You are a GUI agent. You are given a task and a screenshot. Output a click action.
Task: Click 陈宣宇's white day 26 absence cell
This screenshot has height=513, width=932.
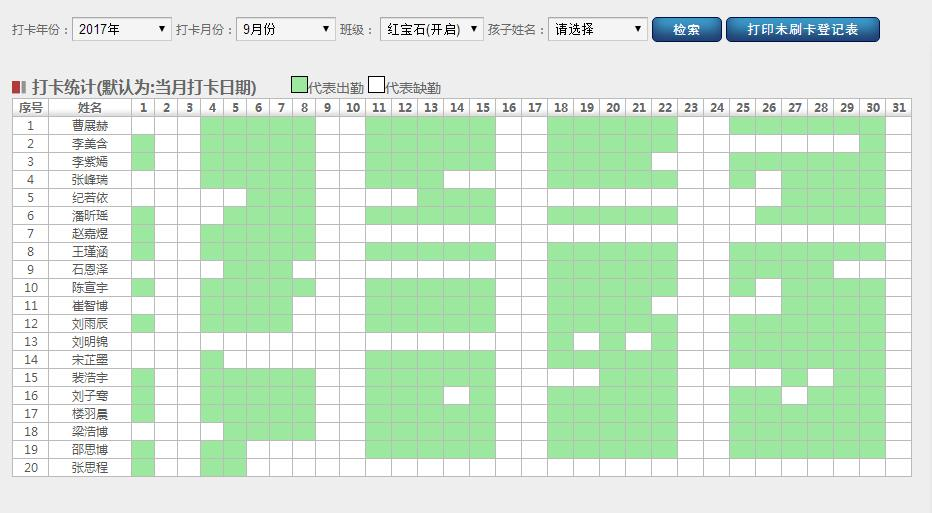[769, 288]
